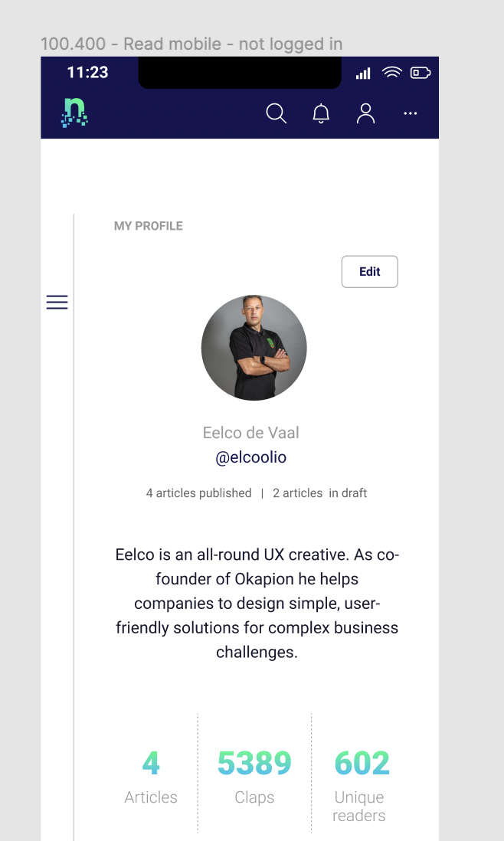Click the MY PROFILE heading
Viewport: 504px width, 841px height.
(x=149, y=226)
